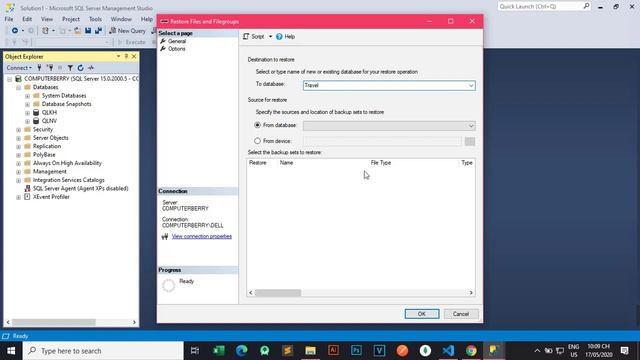This screenshot has height=360, width=640.
Task: Click Cancel in the Restore dialog
Action: (x=461, y=314)
